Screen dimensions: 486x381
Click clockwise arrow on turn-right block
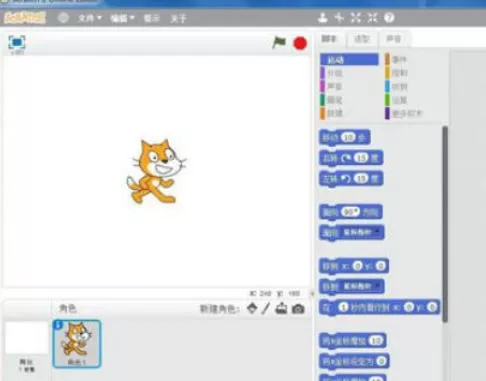click(x=346, y=158)
